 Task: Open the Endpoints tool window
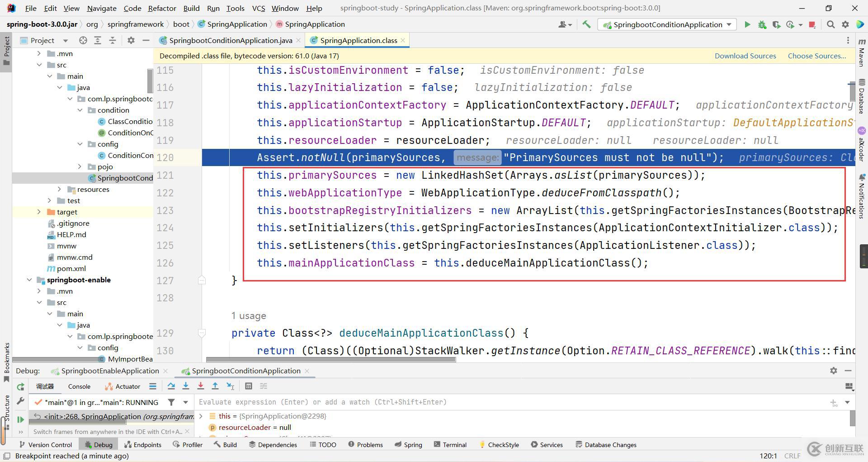143,445
